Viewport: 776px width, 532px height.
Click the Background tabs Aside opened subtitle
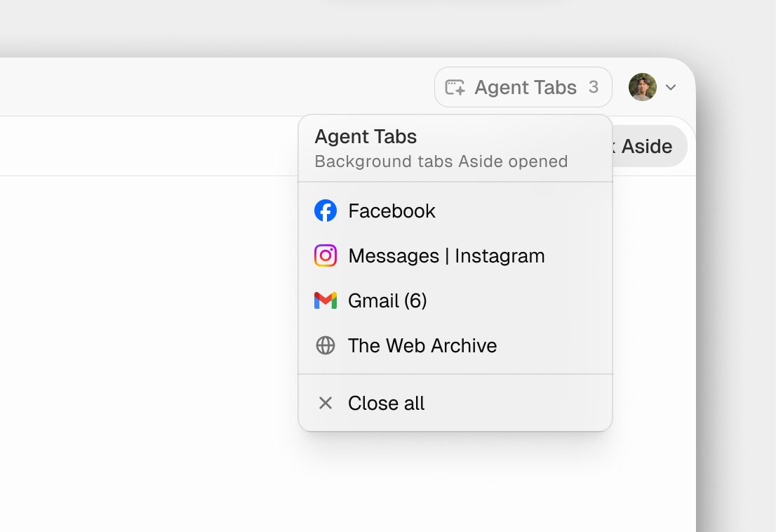point(441,161)
